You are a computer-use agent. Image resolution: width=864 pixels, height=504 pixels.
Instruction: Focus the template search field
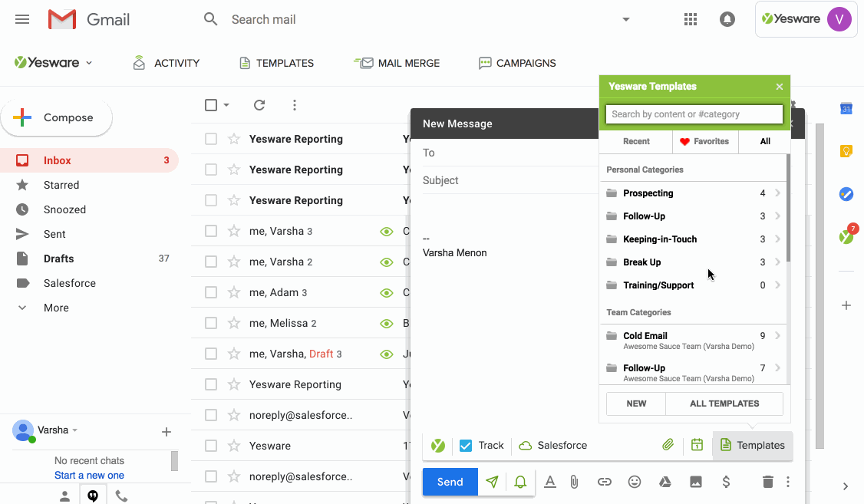coord(694,114)
